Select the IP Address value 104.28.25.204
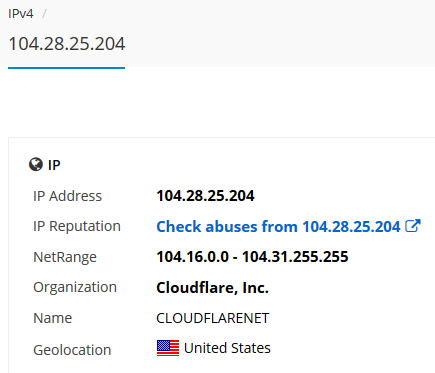 [x=205, y=196]
